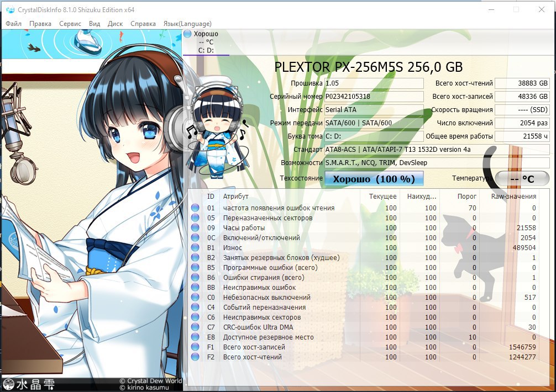Screen dimensions: 556x392
Task: Click the PLEXTOR PX-256M5S 256,0 GB title
Action: coord(369,67)
